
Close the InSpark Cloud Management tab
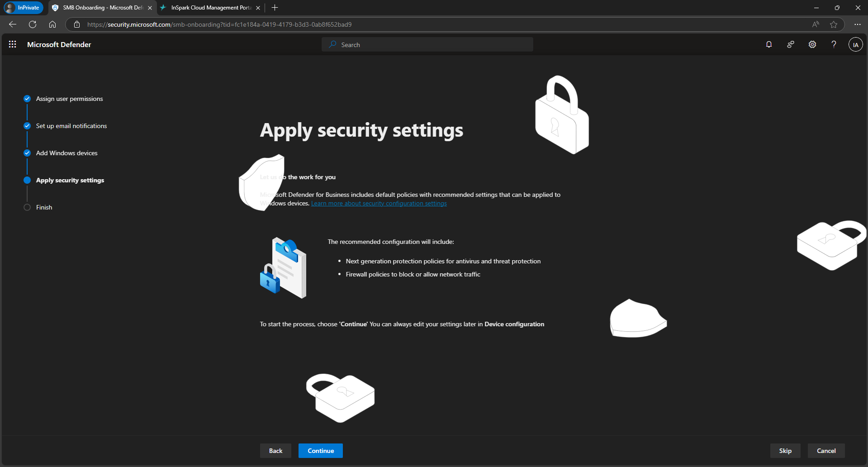(258, 8)
